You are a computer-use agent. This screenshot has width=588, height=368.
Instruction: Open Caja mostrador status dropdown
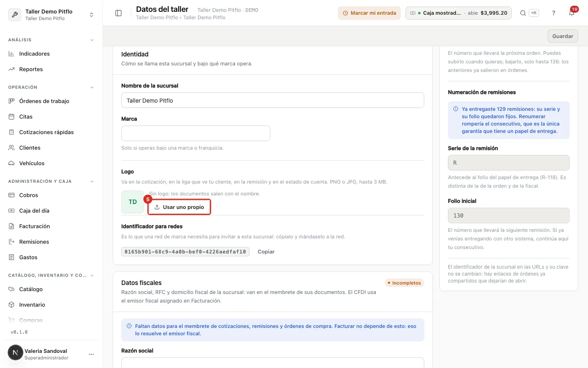(459, 13)
